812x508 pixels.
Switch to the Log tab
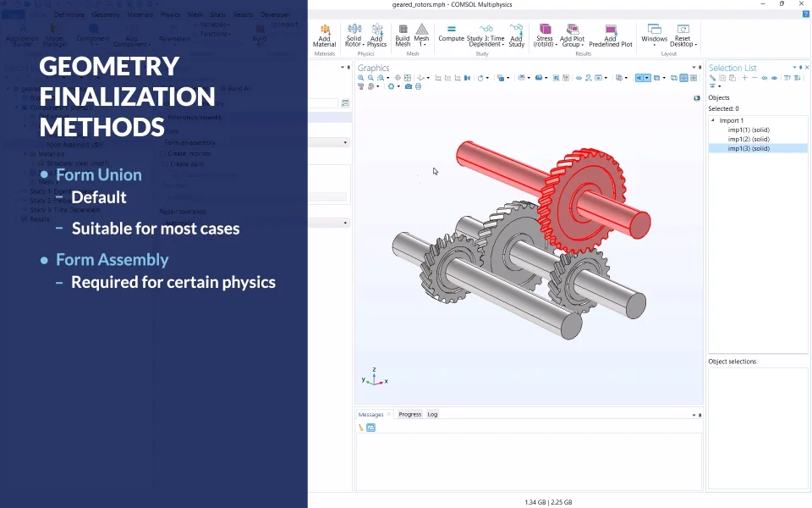click(x=432, y=414)
